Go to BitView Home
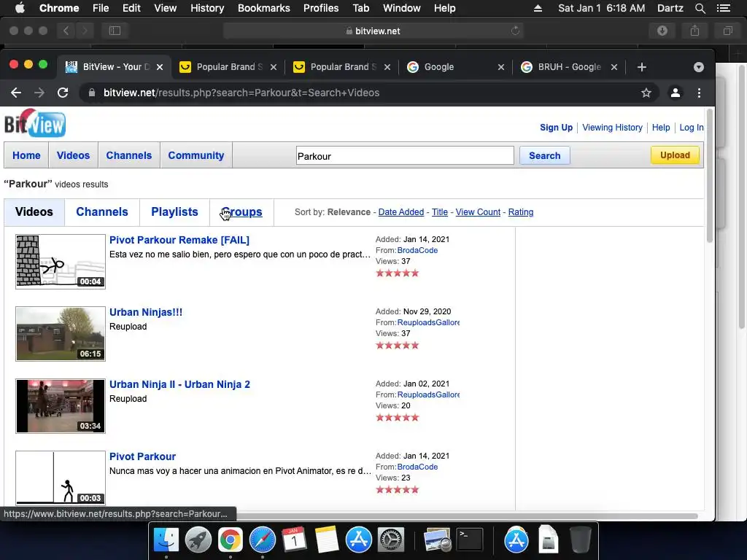This screenshot has height=560, width=747. 26,155
